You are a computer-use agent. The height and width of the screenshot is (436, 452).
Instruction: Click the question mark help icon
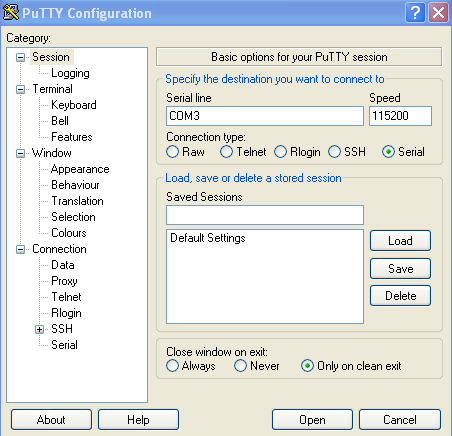(x=415, y=13)
